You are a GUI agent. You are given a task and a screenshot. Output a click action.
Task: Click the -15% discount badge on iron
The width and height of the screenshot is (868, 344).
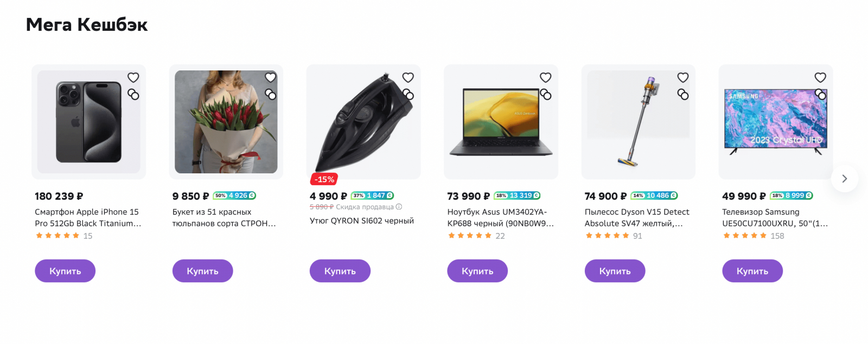pos(324,179)
